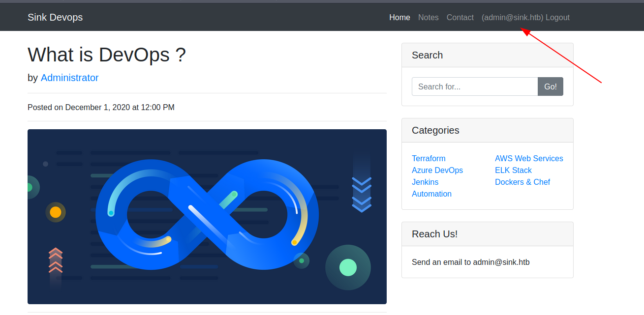Screen dimensions: 644x315
Task: Click the 'Posted on December 1, 2020' text
Action: tap(101, 107)
